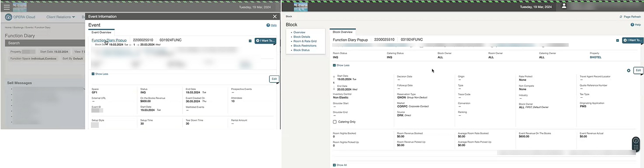Expand the Show All section on Block page
Screen dimensions: 644x168
[340, 165]
